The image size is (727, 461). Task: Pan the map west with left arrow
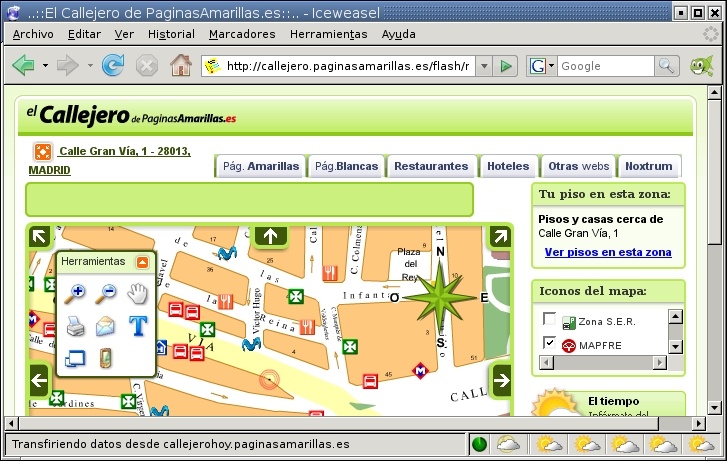pos(39,380)
